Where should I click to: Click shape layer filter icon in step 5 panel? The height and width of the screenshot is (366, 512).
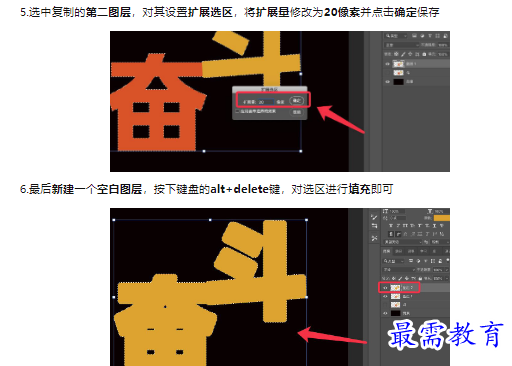438,35
